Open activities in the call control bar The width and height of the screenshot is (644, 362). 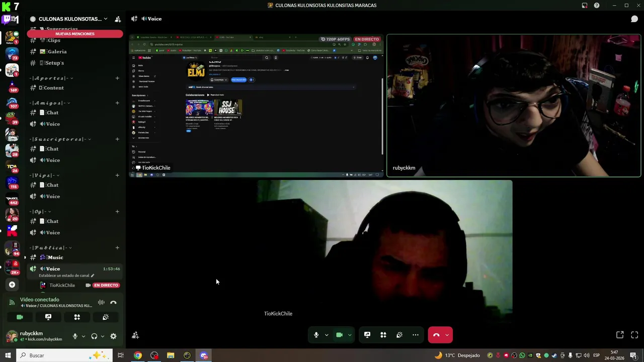[x=383, y=335]
